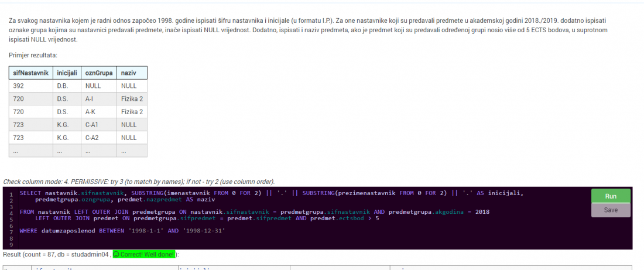Select the K.G. cell in the C-A1 row
Image resolution: width=644 pixels, height=270 pixels.
(x=67, y=125)
